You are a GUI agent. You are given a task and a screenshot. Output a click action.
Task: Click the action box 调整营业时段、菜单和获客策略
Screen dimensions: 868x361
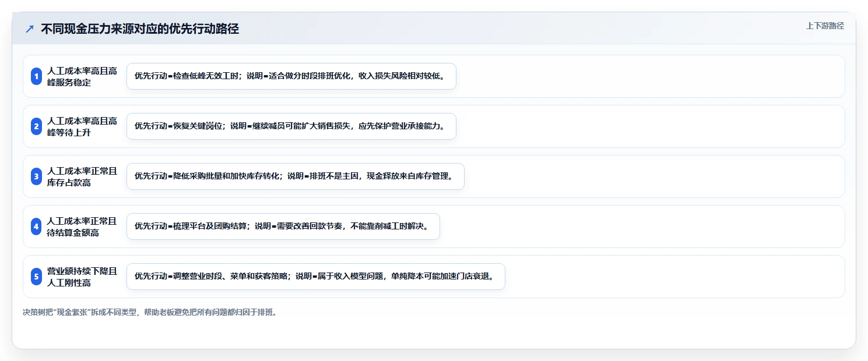pos(316,277)
